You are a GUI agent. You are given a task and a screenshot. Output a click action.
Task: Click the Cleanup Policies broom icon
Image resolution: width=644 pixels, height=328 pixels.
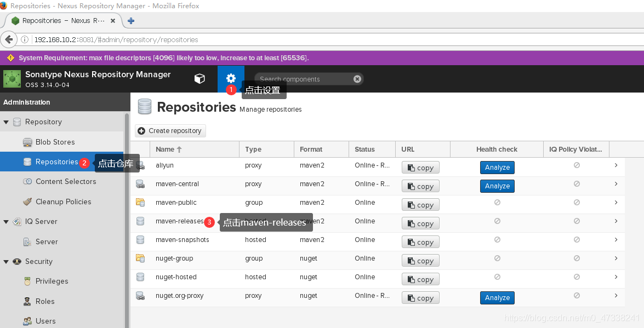(x=27, y=202)
